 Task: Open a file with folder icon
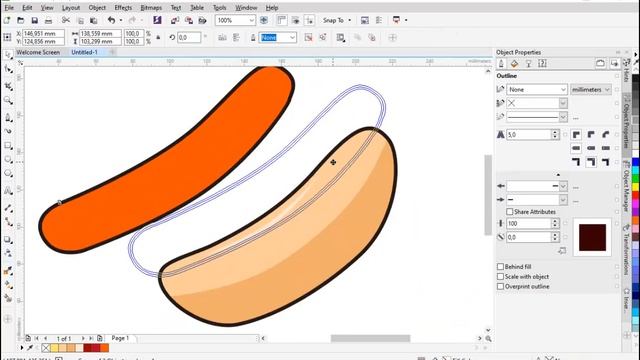tap(20, 20)
